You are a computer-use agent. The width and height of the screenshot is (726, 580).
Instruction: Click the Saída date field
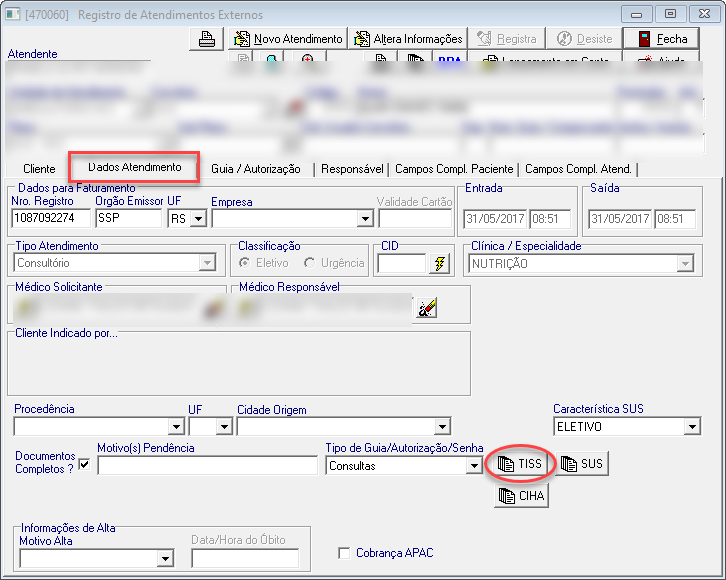620,218
